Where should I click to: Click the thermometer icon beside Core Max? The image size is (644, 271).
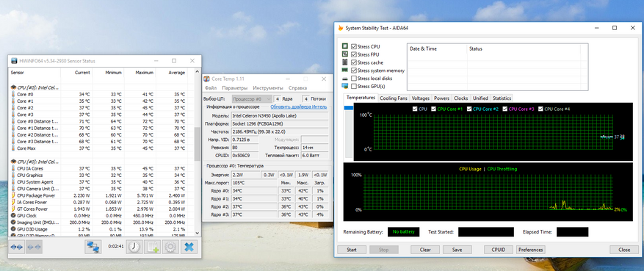pos(12,148)
